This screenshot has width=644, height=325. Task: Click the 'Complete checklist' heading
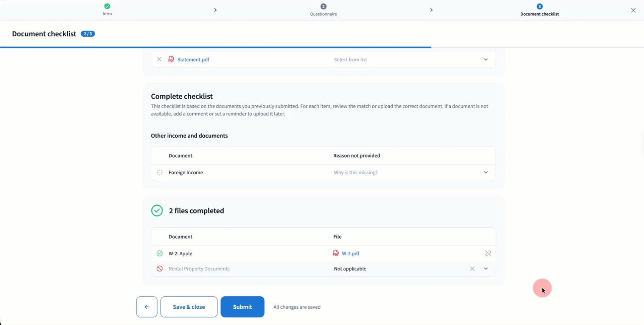[x=182, y=96]
